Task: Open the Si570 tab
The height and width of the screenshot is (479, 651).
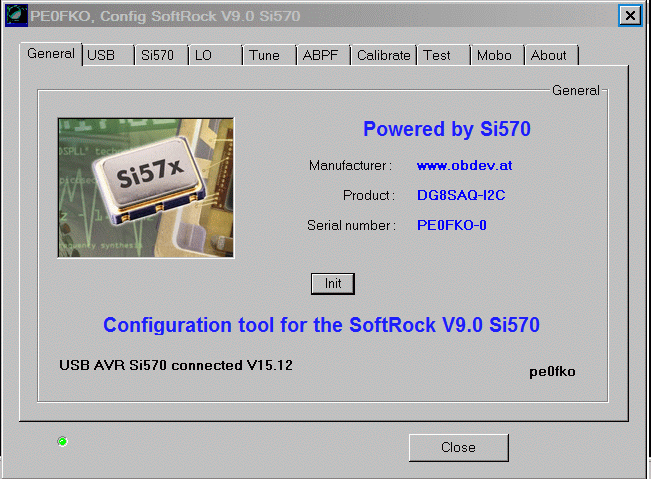Action: tap(157, 56)
